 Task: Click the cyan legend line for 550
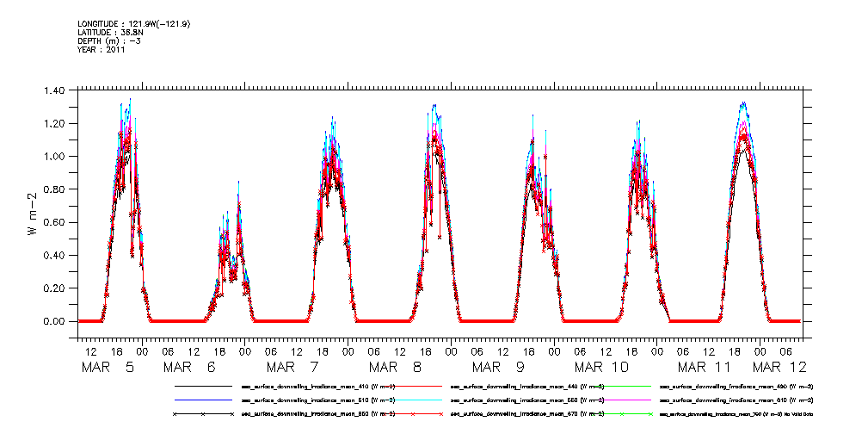[x=412, y=400]
